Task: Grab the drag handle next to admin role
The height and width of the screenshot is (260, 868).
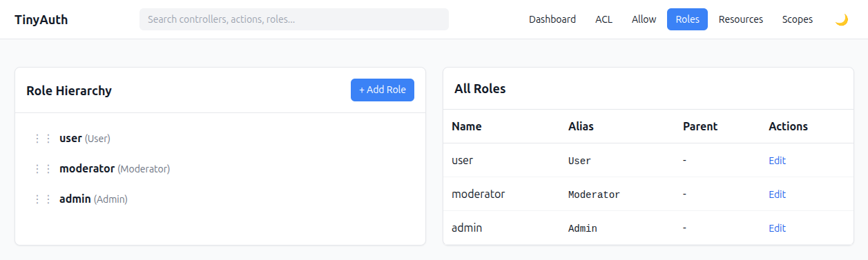Action: click(x=43, y=199)
